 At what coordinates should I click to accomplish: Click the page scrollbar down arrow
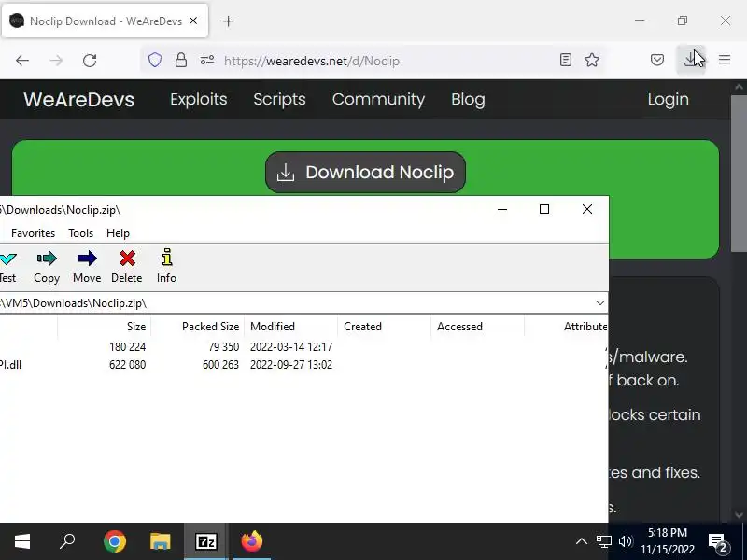739,515
